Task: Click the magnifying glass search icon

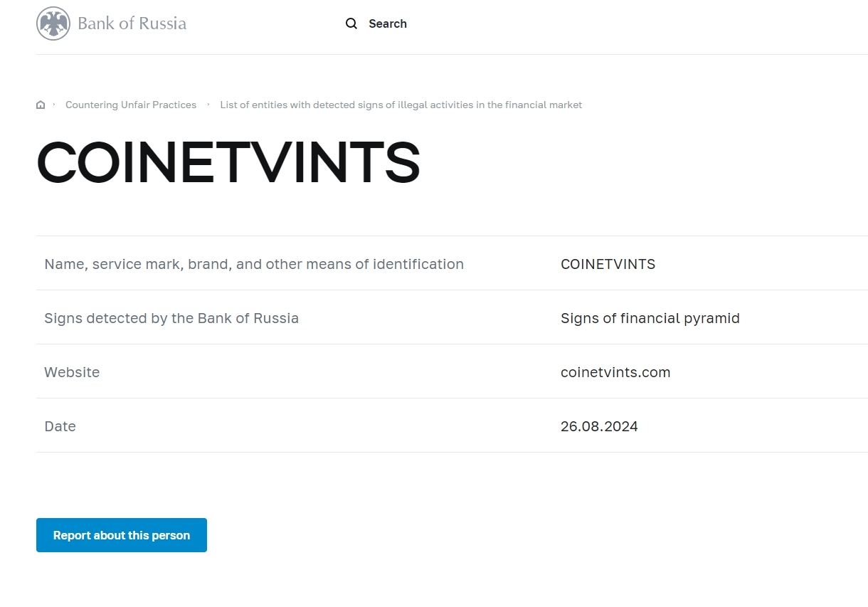Action: pos(351,23)
